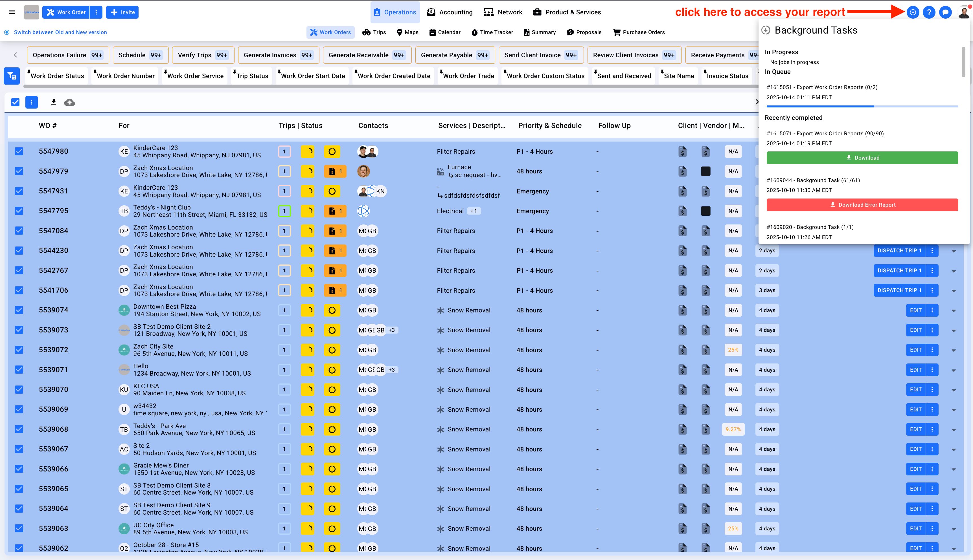The image size is (973, 560).
Task: Open the Purchase Orders tab
Action: click(639, 32)
